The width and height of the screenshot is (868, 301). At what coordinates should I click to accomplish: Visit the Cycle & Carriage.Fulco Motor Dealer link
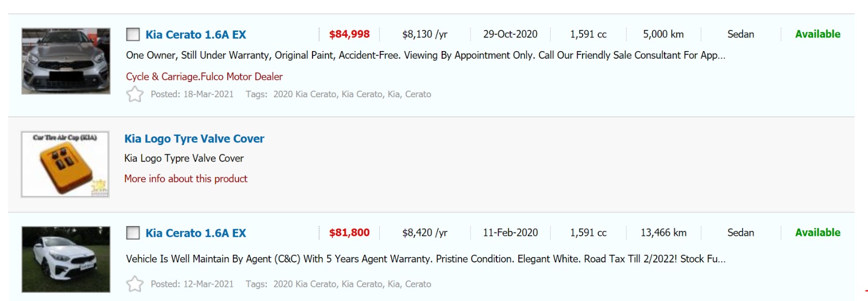[204, 77]
